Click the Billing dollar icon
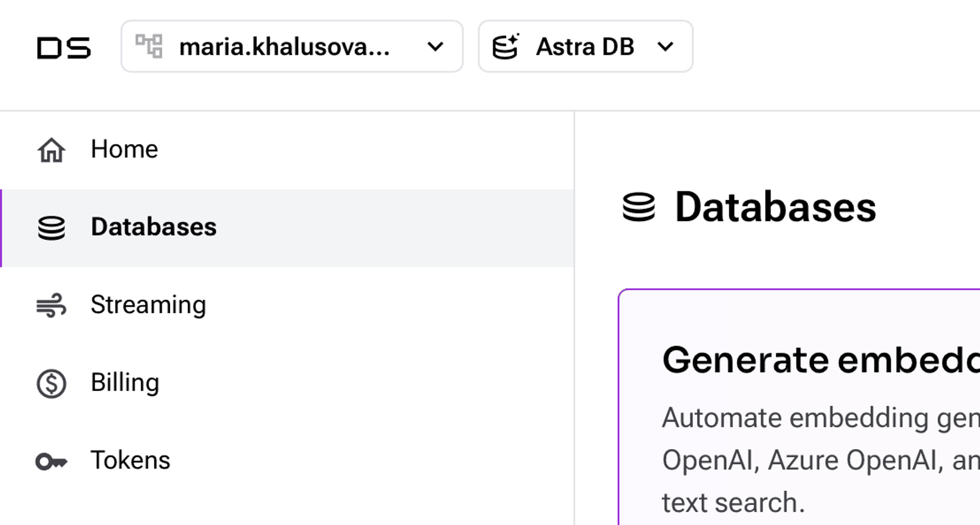Screen dimensions: 980x525 click(51, 383)
